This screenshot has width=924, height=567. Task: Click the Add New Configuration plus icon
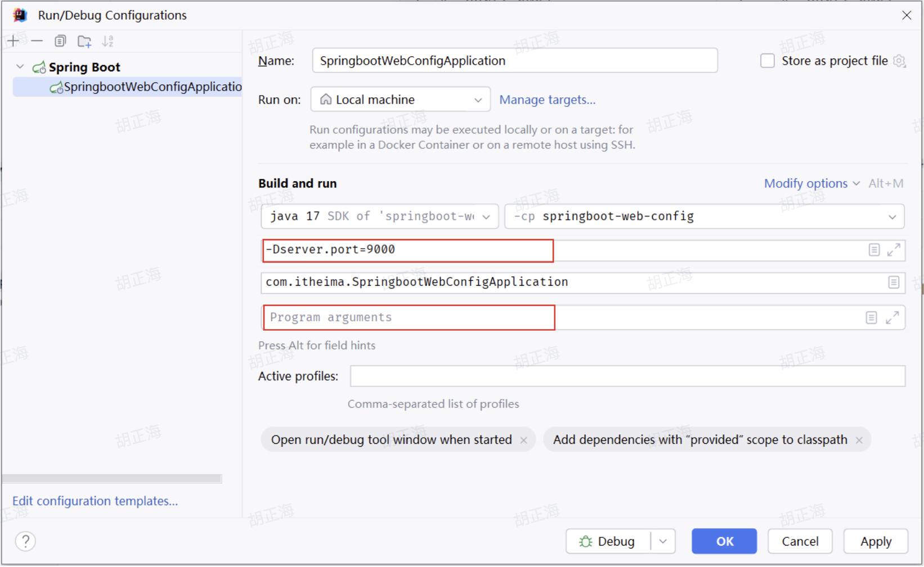pos(14,41)
